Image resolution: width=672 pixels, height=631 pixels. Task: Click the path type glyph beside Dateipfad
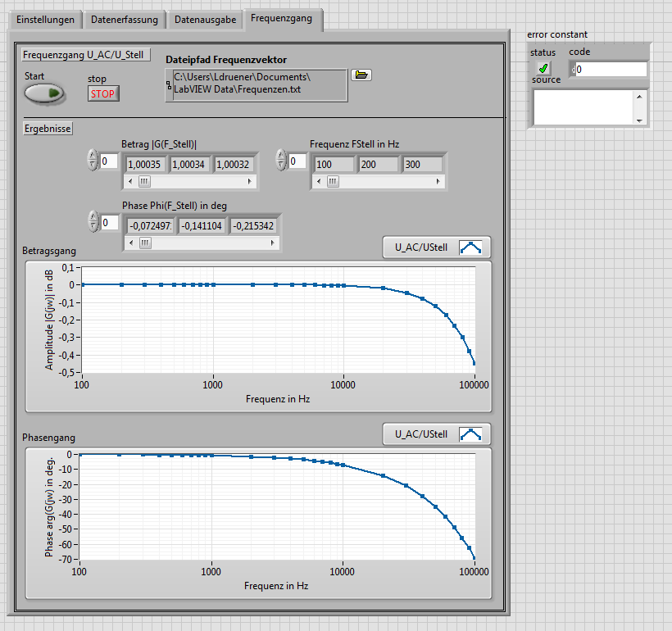pos(169,86)
